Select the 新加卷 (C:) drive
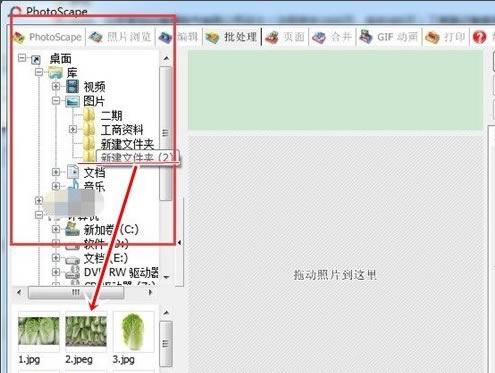495x373 pixels. pyautogui.click(x=111, y=230)
